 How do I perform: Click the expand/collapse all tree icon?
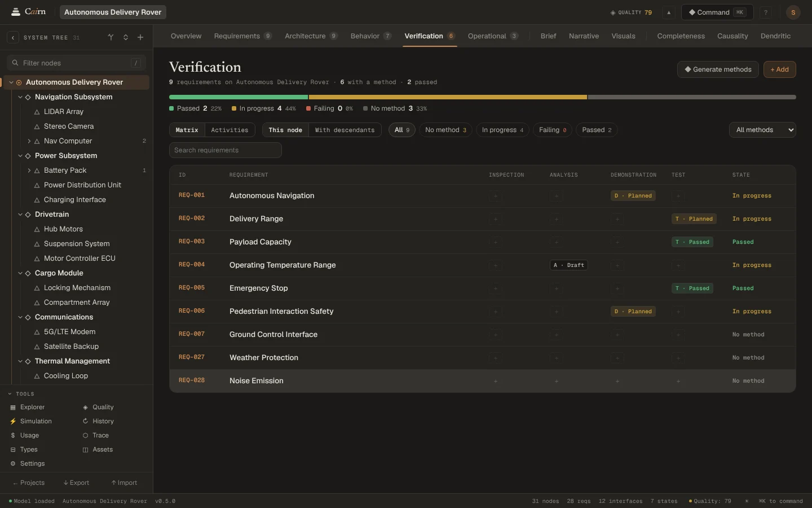[126, 37]
